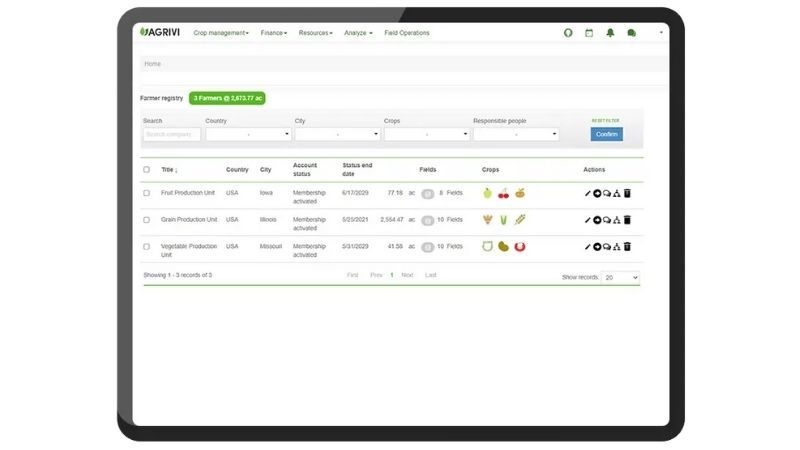Screen dimensions: 800x450
Task: Open the Crops filter dropdown
Action: point(427,134)
